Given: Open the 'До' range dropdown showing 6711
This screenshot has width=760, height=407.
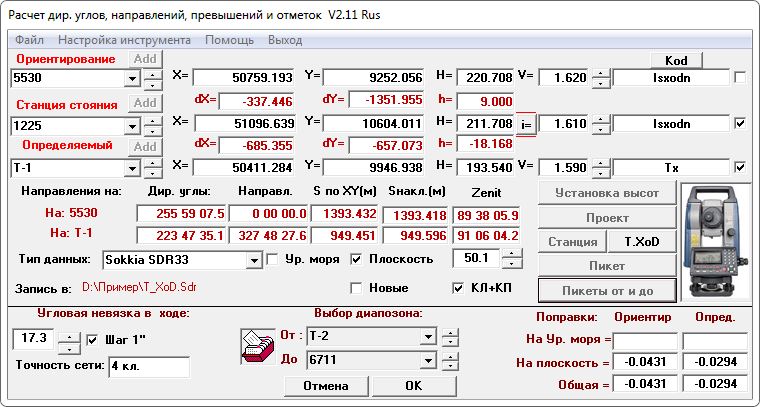Looking at the screenshot, I should tap(429, 360).
